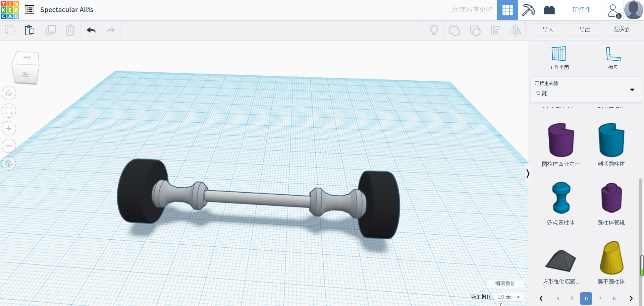Screen dimensions: 644x306
Task: Click the 发送到 send-to button
Action: tap(622, 30)
